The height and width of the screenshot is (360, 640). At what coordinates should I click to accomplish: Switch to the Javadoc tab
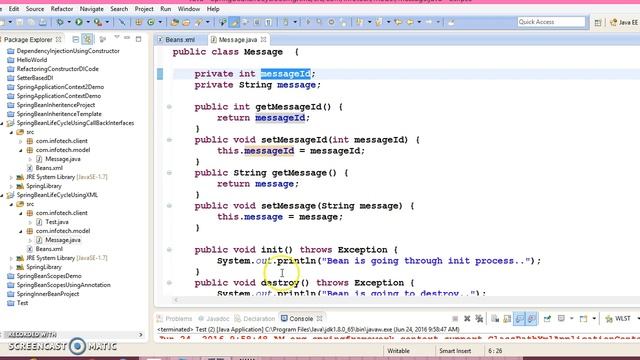click(213, 318)
